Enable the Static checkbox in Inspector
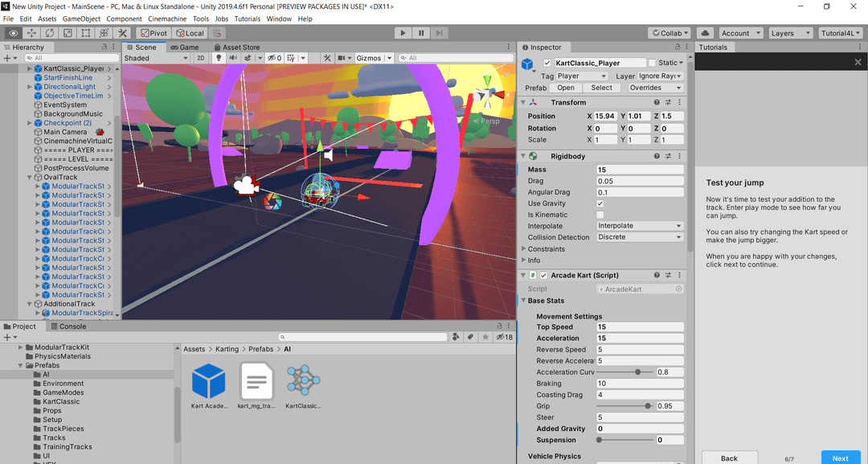 click(x=653, y=63)
